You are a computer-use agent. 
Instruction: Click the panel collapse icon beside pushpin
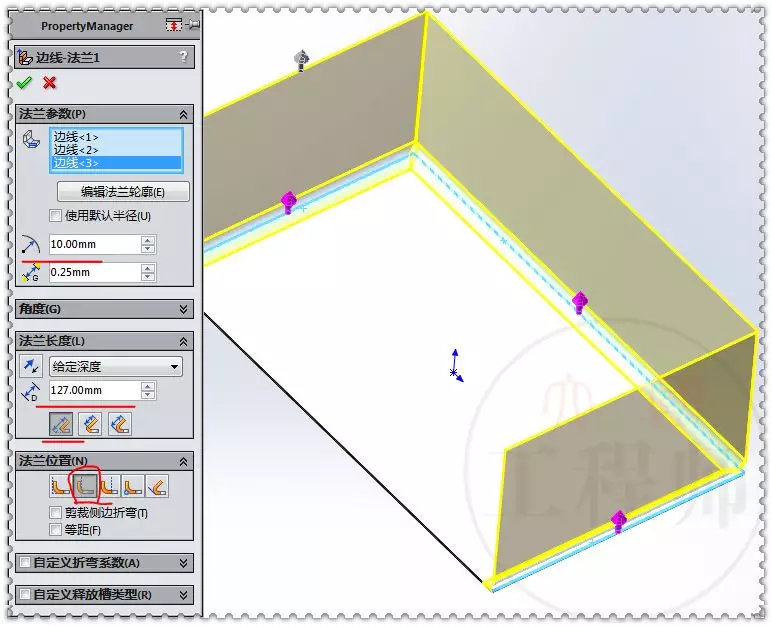tap(174, 24)
